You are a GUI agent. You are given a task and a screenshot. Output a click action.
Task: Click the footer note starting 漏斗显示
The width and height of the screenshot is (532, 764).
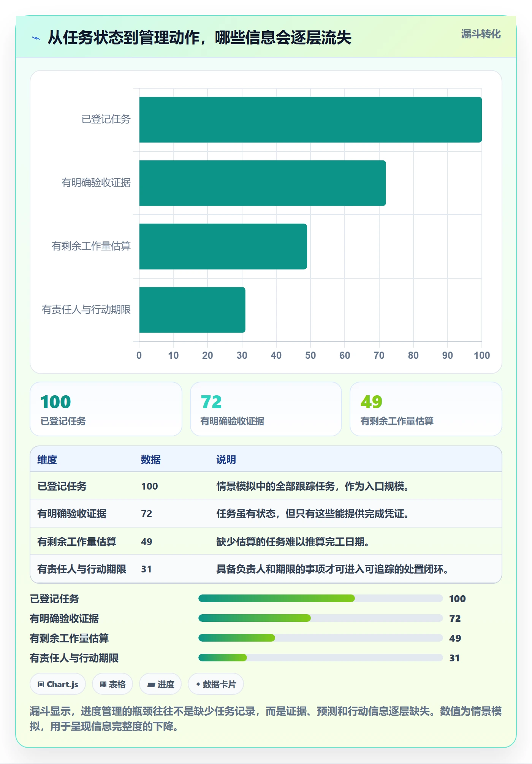[266, 719]
